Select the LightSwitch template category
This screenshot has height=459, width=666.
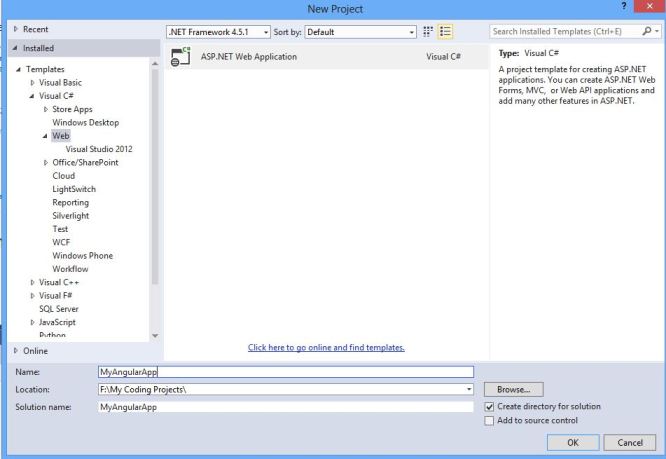pyautogui.click(x=74, y=189)
